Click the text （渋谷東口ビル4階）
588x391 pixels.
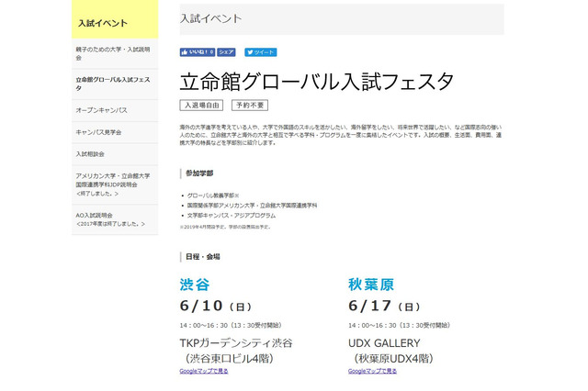pyautogui.click(x=230, y=358)
